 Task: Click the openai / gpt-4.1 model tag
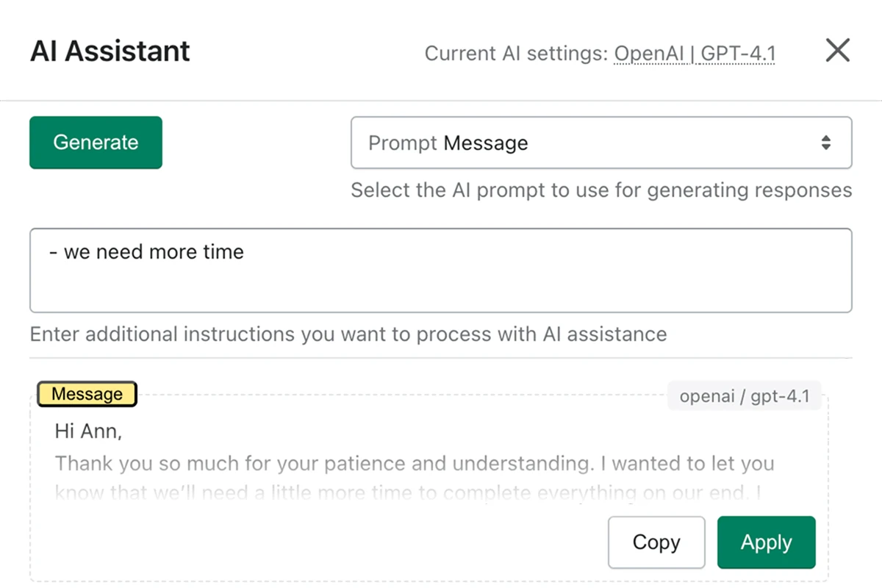coord(744,396)
